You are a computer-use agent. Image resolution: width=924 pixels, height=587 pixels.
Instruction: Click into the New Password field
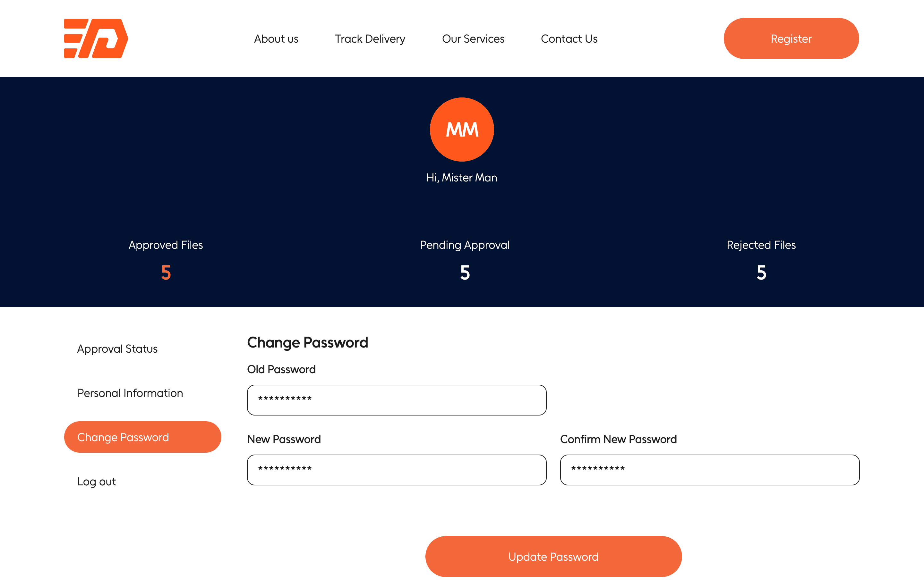(396, 470)
